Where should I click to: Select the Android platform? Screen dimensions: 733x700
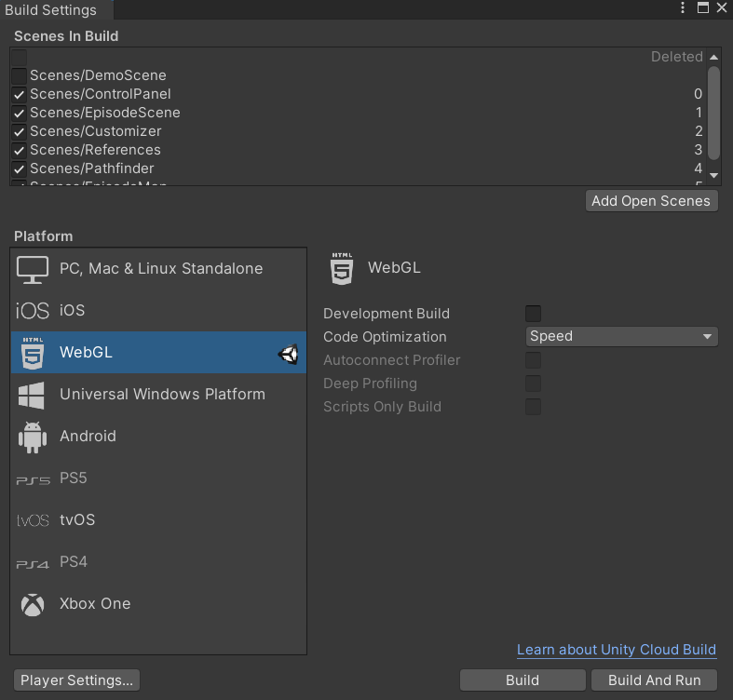pos(158,437)
